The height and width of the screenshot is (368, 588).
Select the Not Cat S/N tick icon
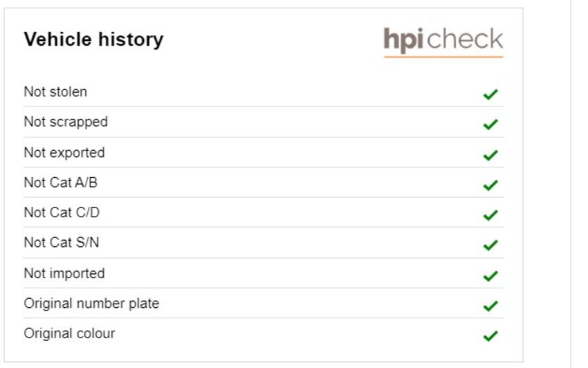[x=490, y=245]
